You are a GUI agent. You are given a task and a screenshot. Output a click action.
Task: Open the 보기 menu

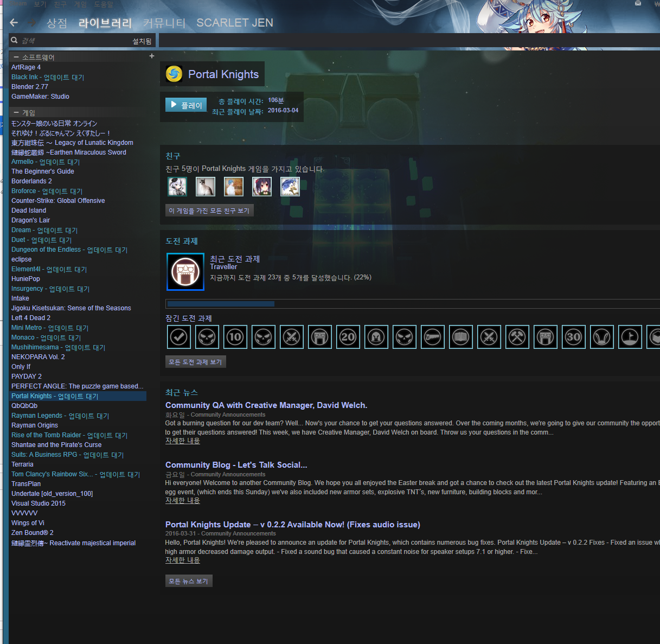pyautogui.click(x=40, y=4)
